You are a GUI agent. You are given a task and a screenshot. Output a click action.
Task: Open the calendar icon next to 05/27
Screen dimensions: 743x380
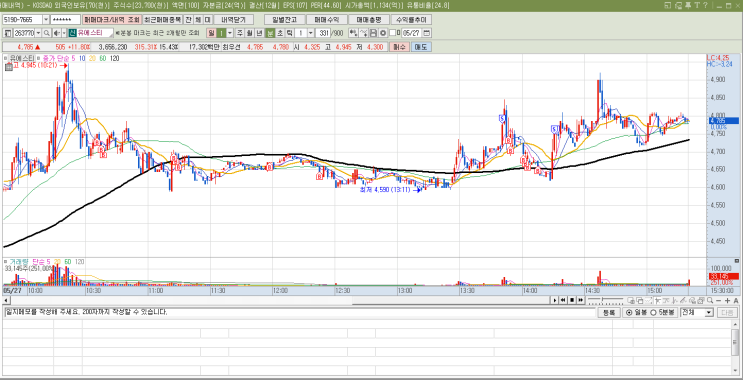[426, 33]
